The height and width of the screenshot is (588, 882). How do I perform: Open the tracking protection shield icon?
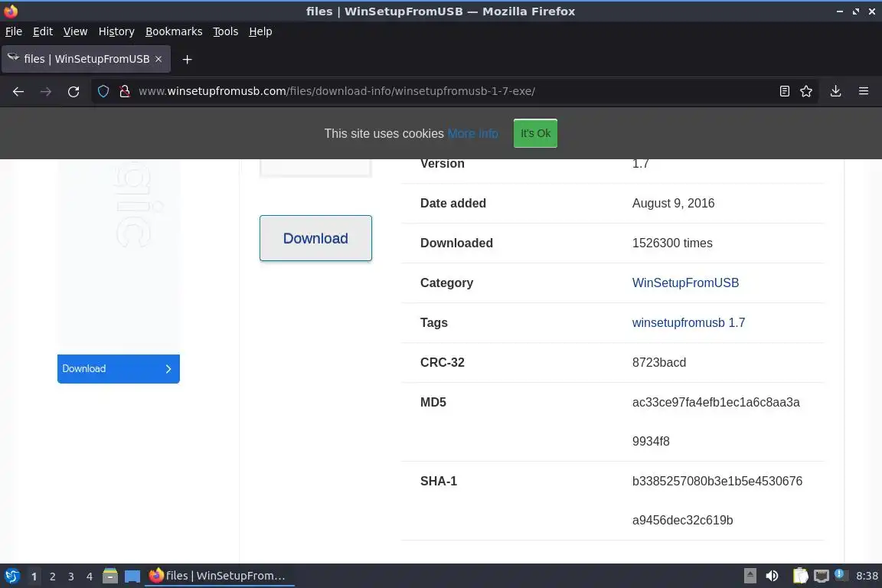103,91
